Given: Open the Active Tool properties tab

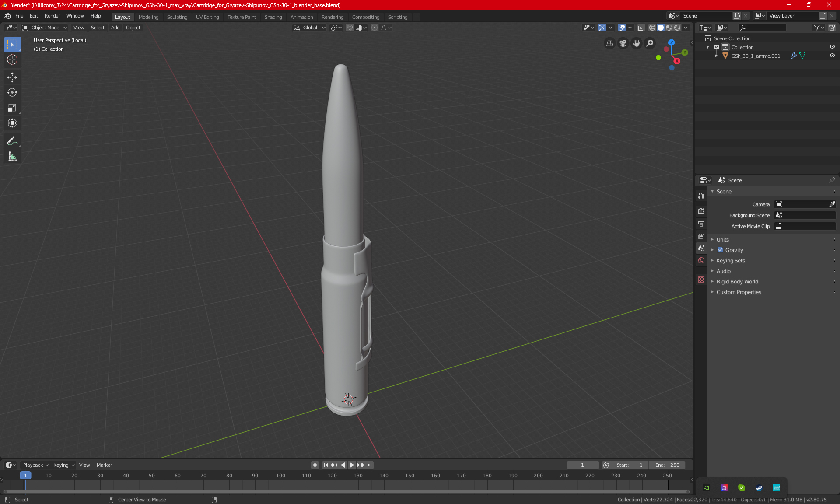Looking at the screenshot, I should pyautogui.click(x=701, y=196).
